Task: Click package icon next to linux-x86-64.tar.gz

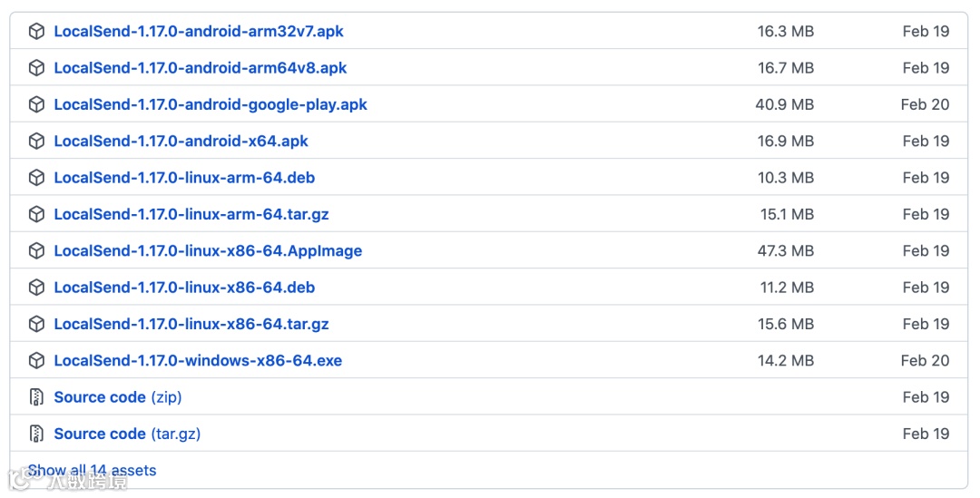Action: click(x=37, y=324)
